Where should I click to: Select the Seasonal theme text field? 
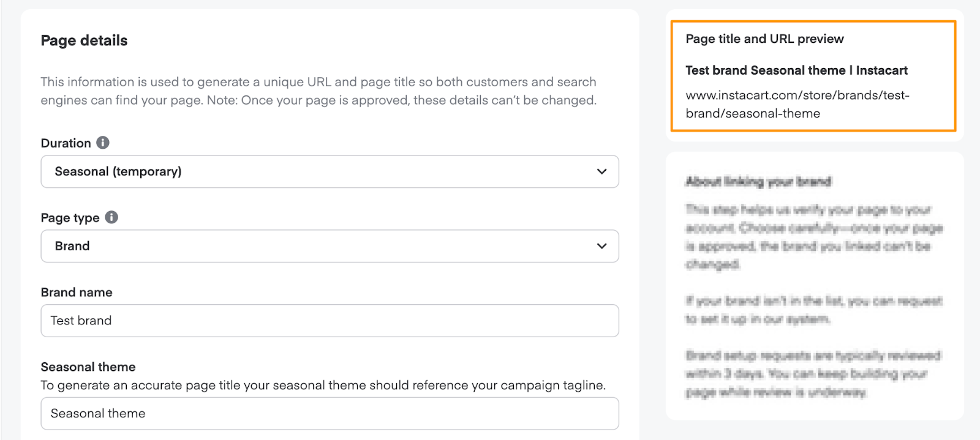point(330,413)
